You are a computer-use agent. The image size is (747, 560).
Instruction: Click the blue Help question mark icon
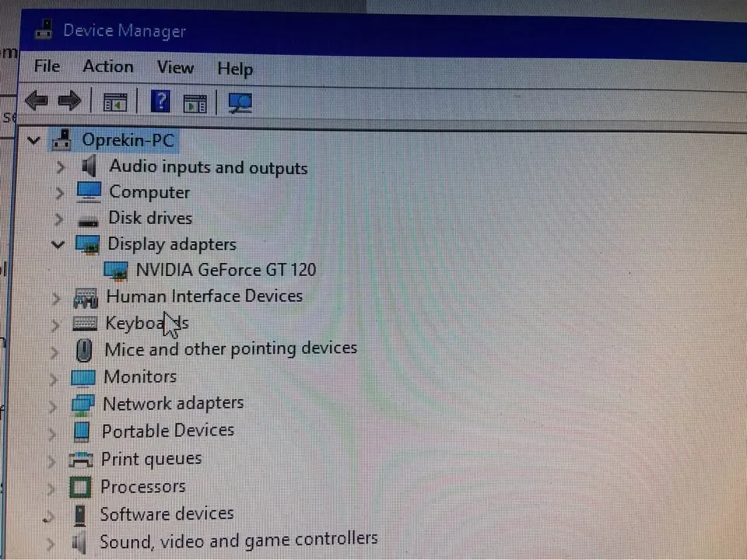(x=160, y=101)
